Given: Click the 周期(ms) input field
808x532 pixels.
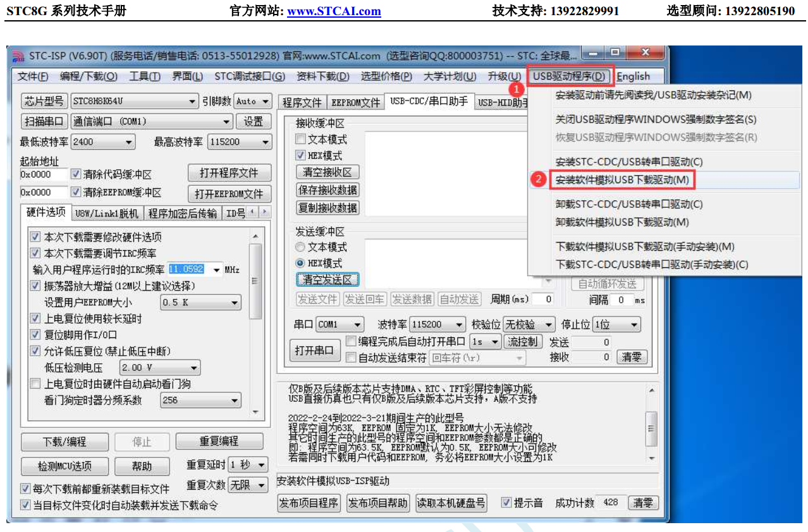Looking at the screenshot, I should (x=543, y=299).
